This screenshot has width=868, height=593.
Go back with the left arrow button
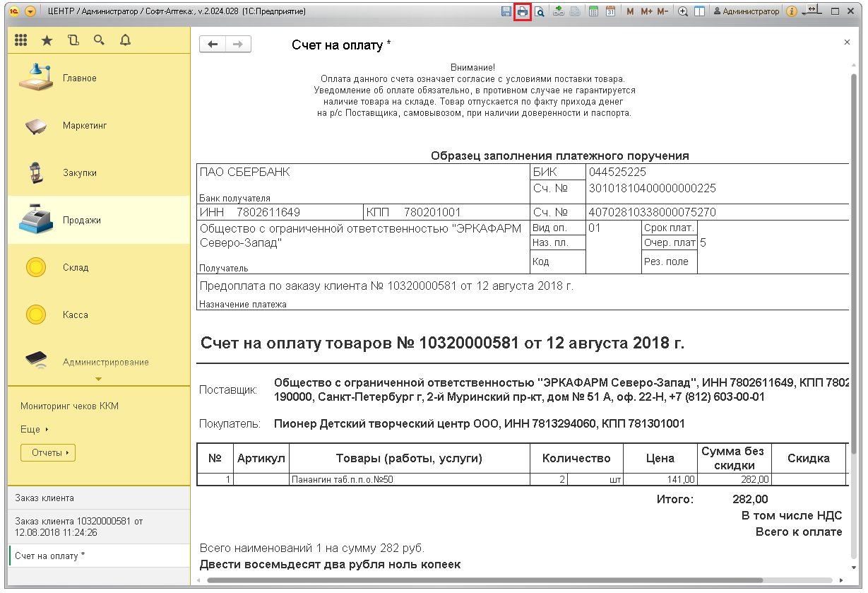213,45
